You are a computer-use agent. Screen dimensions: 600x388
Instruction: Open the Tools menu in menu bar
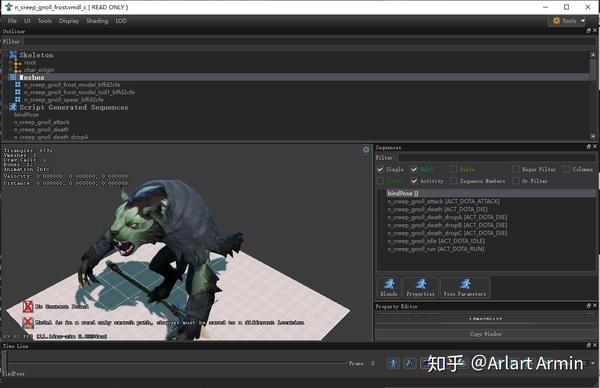pos(45,21)
